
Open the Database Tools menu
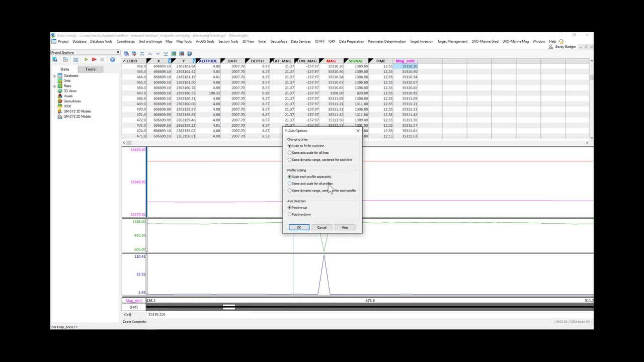(101, 41)
